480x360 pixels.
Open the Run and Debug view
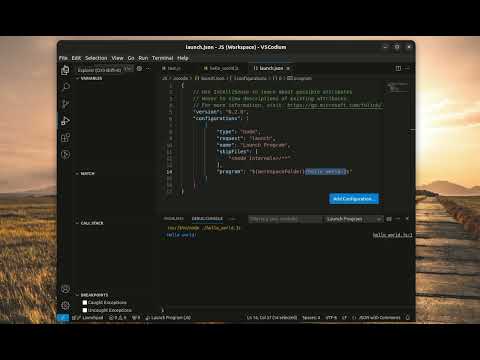pos(65,121)
